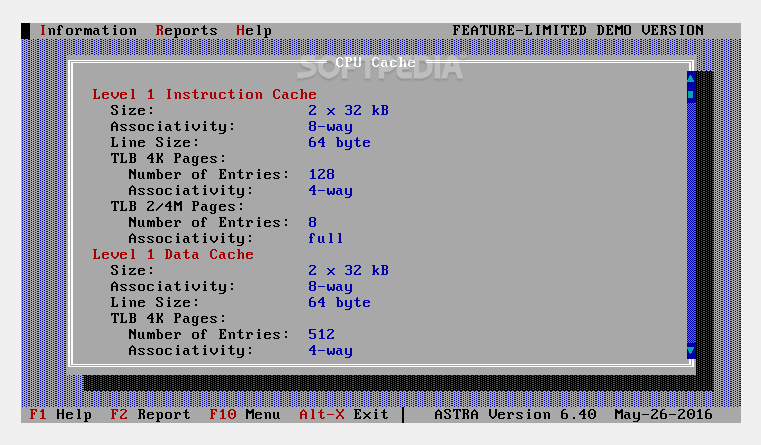Click Alt-X Exit in the status bar

point(344,414)
